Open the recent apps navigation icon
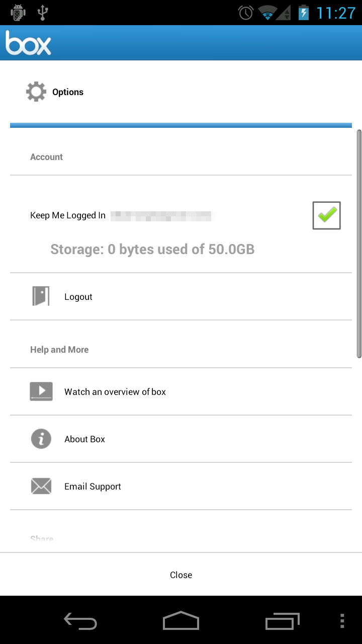 (x=282, y=621)
